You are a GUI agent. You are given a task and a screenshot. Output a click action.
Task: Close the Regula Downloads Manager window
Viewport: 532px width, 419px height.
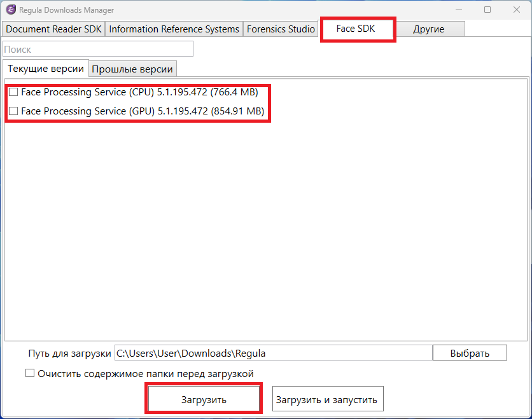[516, 10]
